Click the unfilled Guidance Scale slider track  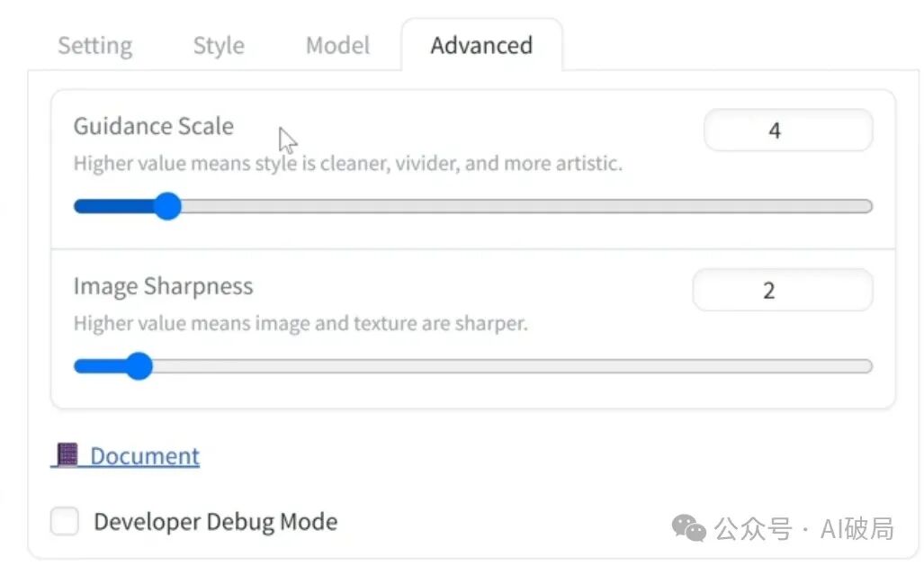(x=522, y=206)
